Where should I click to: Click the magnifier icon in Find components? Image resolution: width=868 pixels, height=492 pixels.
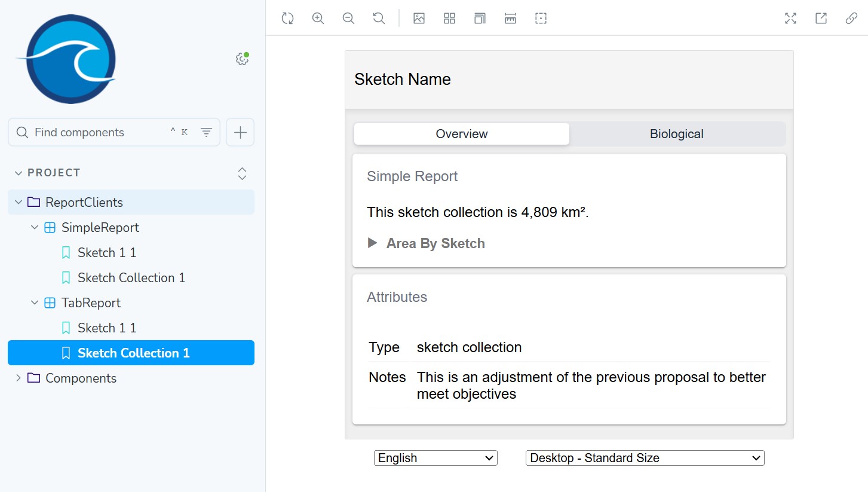pyautogui.click(x=23, y=132)
